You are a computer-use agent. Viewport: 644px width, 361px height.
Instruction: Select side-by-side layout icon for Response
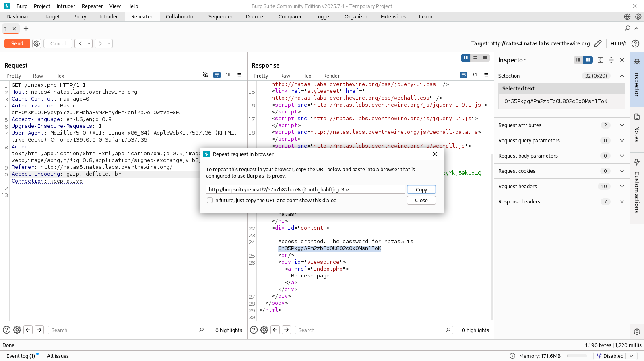pos(466,58)
